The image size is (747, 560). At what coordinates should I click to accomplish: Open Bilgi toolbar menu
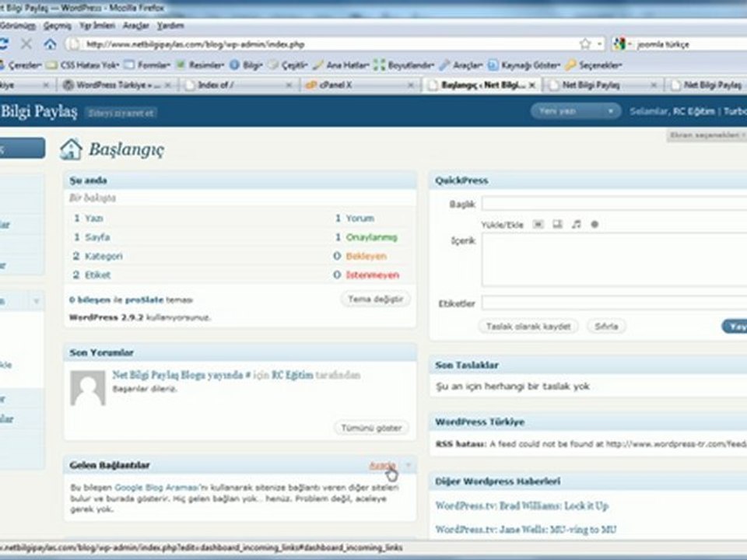(x=246, y=65)
